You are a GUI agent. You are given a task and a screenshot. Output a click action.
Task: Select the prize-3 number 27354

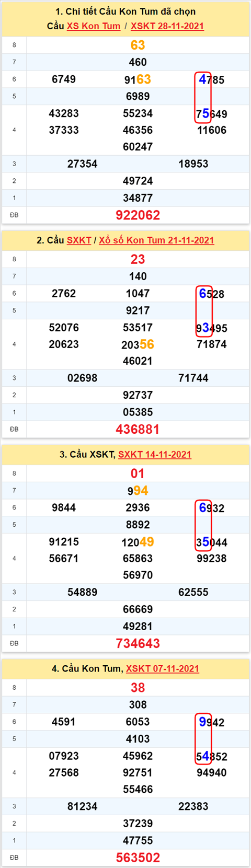tap(83, 164)
